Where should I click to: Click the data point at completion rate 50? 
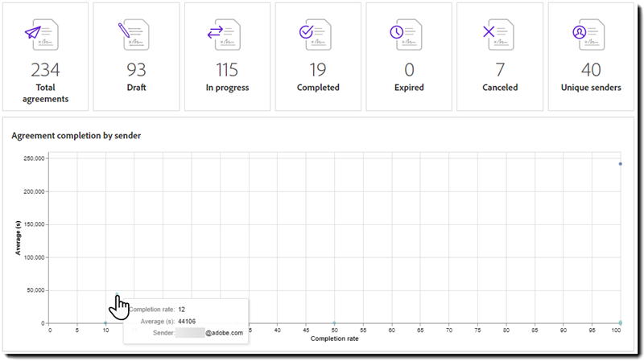click(x=334, y=322)
